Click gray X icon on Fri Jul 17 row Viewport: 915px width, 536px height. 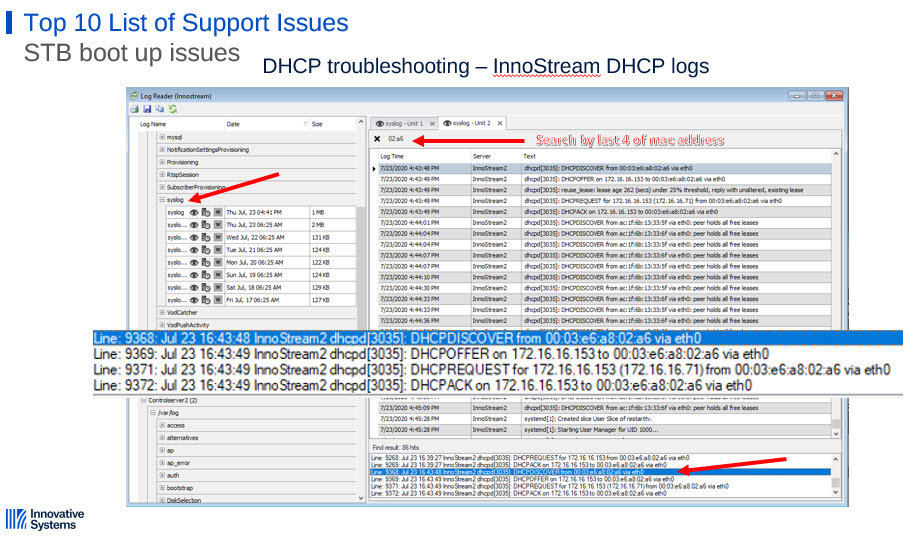218,300
